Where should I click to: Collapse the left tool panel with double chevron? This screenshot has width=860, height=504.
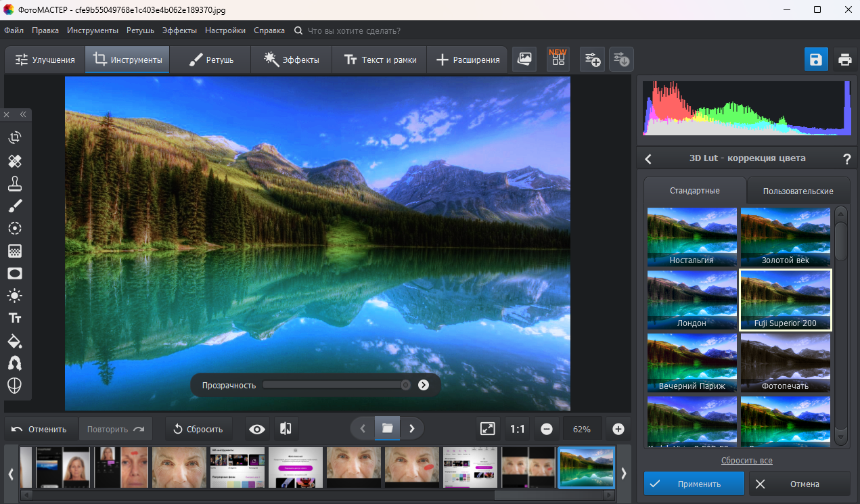point(22,114)
